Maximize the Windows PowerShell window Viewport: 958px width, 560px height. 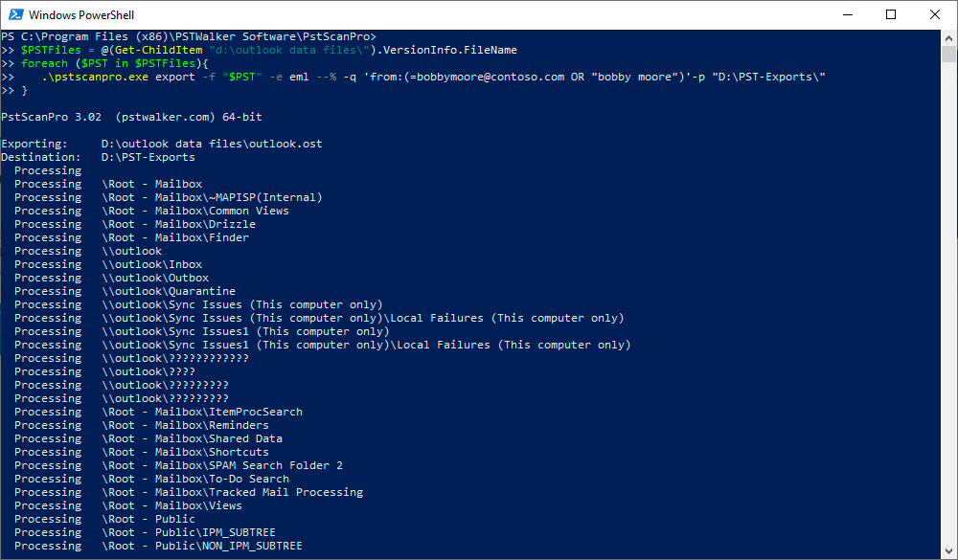pos(891,14)
